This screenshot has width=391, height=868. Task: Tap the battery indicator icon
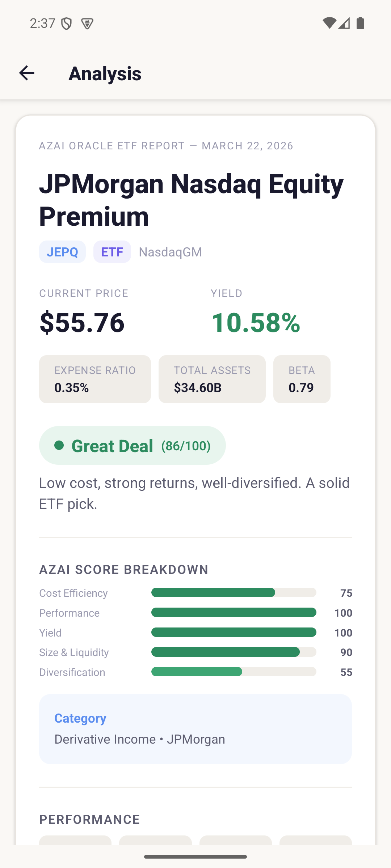pos(361,22)
